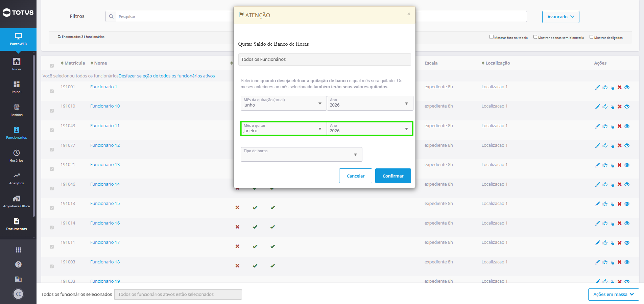Click the red X delete icon for Funcionario 16
The image size is (644, 304).
click(619, 223)
